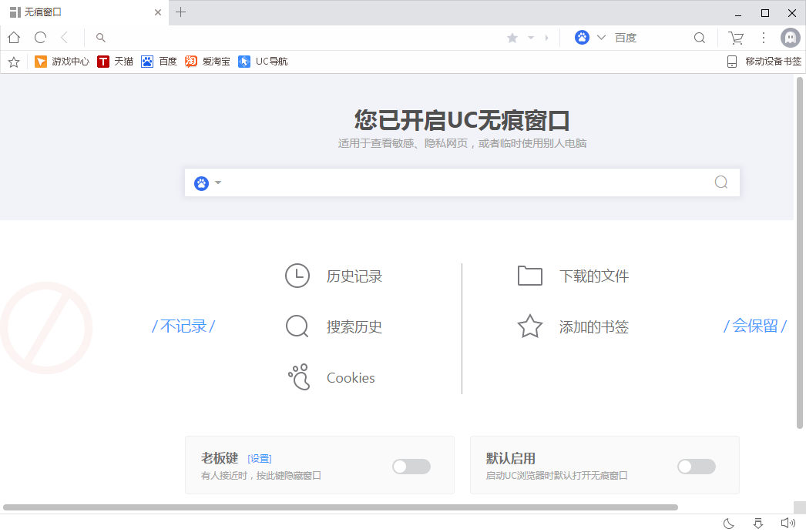Expand the 百度 search engine dropdown chevron
This screenshot has width=806, height=532.
(x=601, y=37)
